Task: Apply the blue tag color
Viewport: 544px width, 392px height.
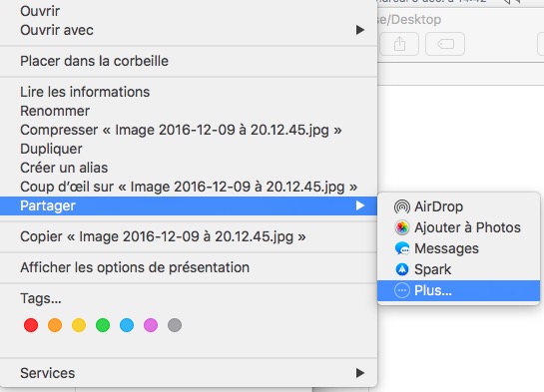Action: 127,325
